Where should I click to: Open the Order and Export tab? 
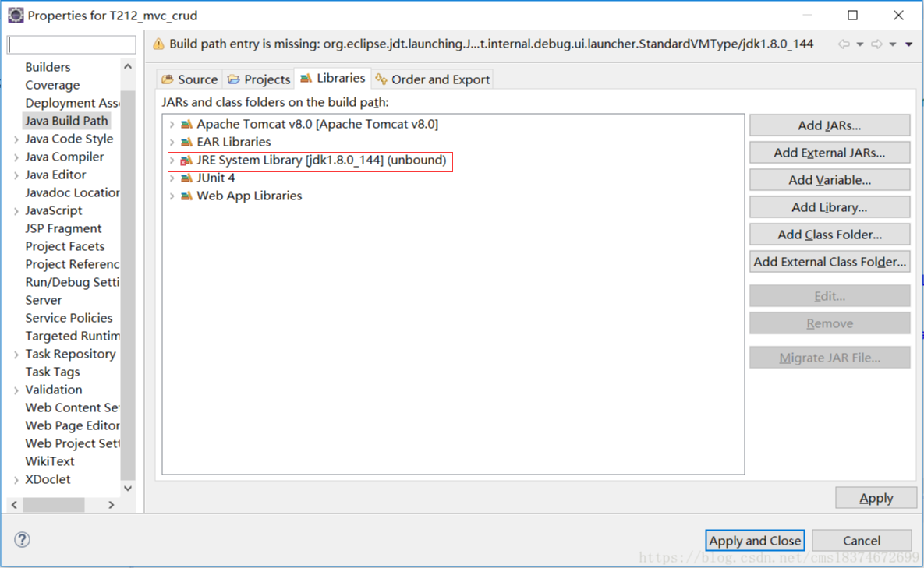[x=433, y=79]
